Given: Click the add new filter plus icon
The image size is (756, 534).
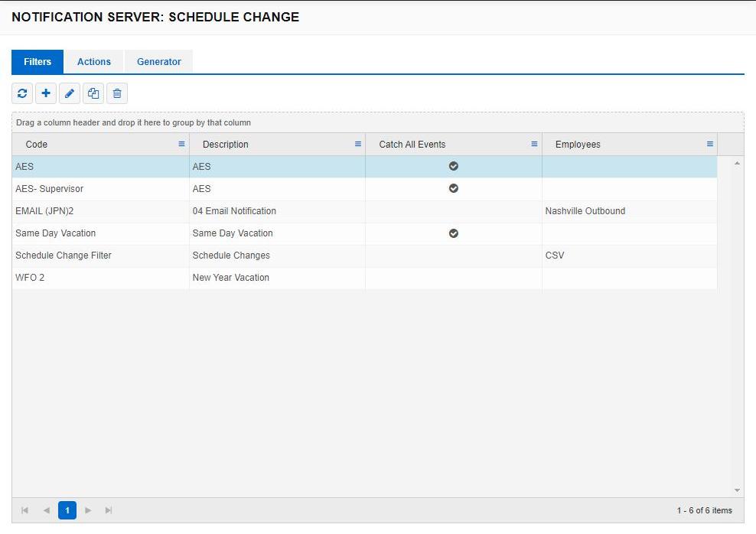Looking at the screenshot, I should (x=46, y=93).
